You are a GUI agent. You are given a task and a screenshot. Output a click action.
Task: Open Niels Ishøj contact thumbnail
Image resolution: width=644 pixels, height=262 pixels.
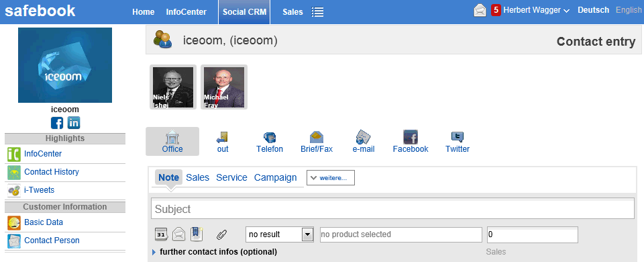click(x=173, y=87)
